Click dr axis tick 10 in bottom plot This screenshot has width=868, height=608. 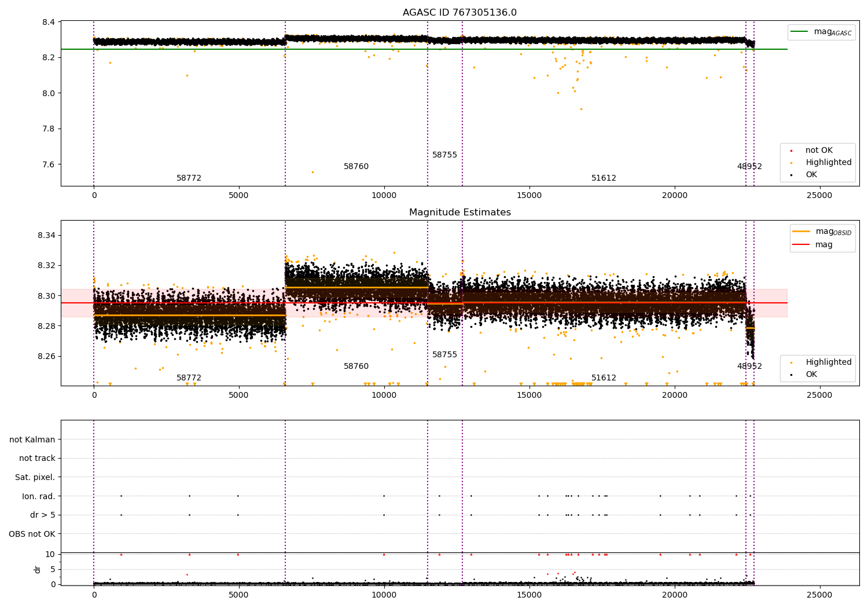pos(50,554)
